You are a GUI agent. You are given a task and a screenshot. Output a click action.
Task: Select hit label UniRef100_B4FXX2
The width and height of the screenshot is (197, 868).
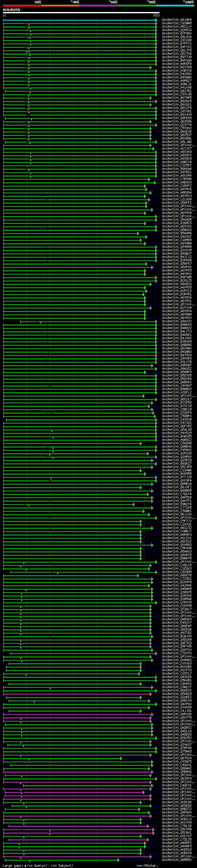pyautogui.click(x=177, y=47)
